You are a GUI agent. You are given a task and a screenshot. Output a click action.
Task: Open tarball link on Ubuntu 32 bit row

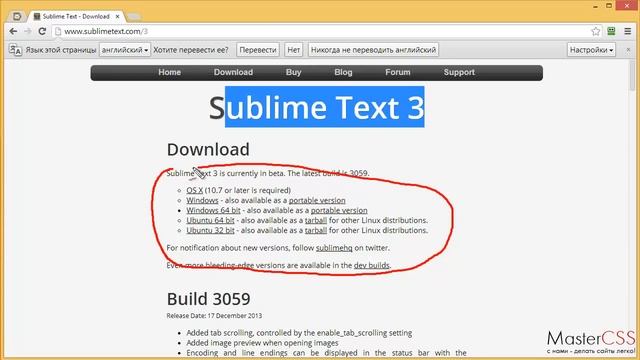[316, 230]
